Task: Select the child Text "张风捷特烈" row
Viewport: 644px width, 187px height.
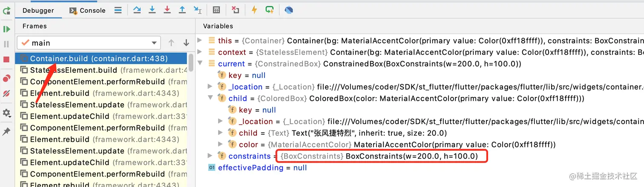Action: tap(420, 133)
